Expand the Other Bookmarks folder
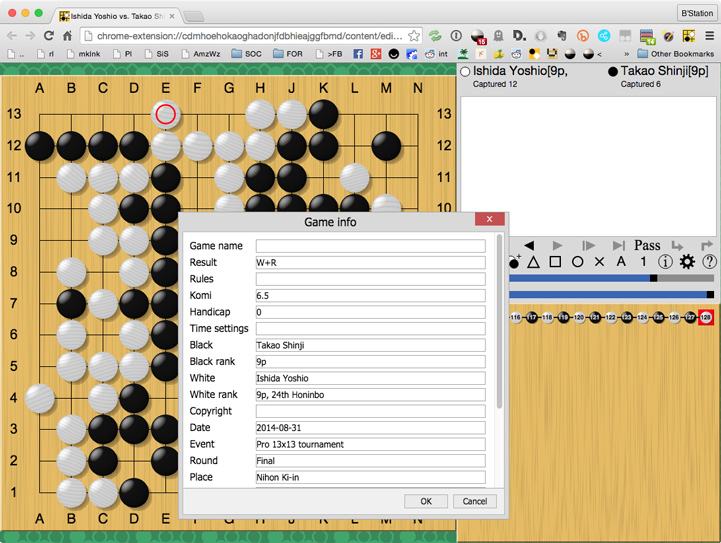This screenshot has height=543, width=721. coord(676,54)
